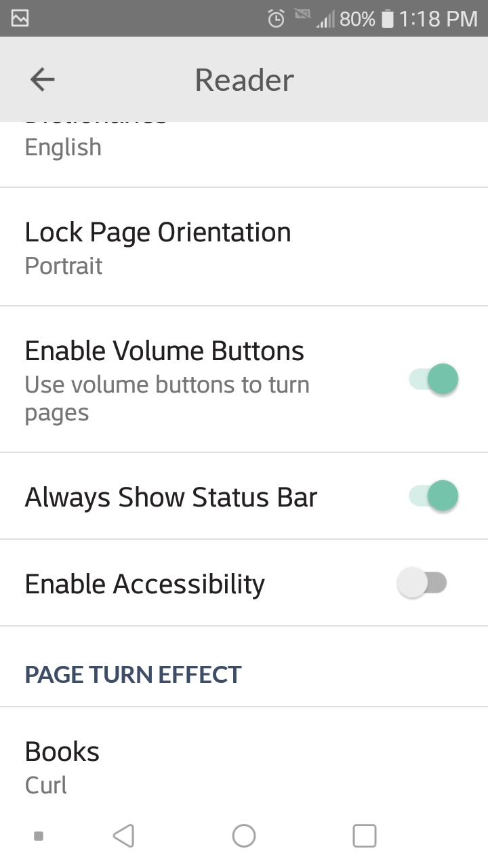The image size is (488, 868).
Task: Turn off Always Show Status Bar switch
Action: pyautogui.click(x=434, y=496)
